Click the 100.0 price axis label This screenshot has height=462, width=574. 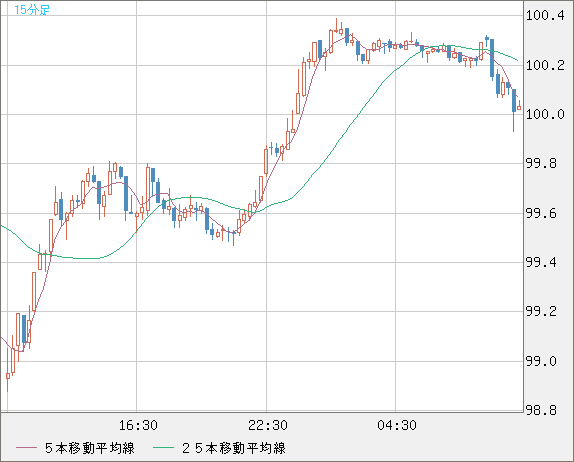tap(545, 114)
